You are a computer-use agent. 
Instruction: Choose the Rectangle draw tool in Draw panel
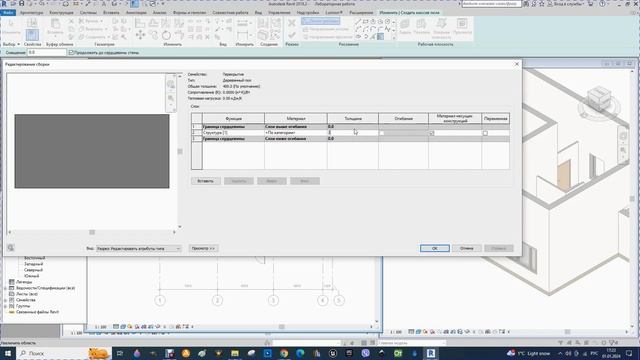tap(365, 21)
